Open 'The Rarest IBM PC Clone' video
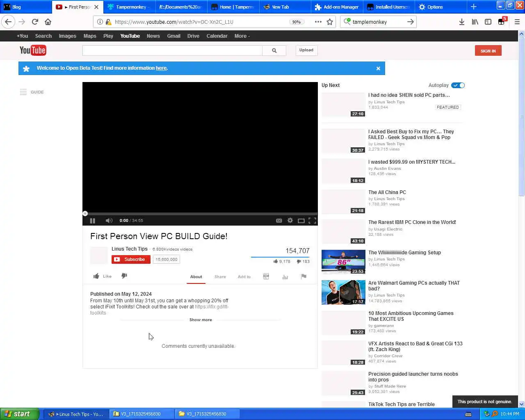 (x=412, y=222)
